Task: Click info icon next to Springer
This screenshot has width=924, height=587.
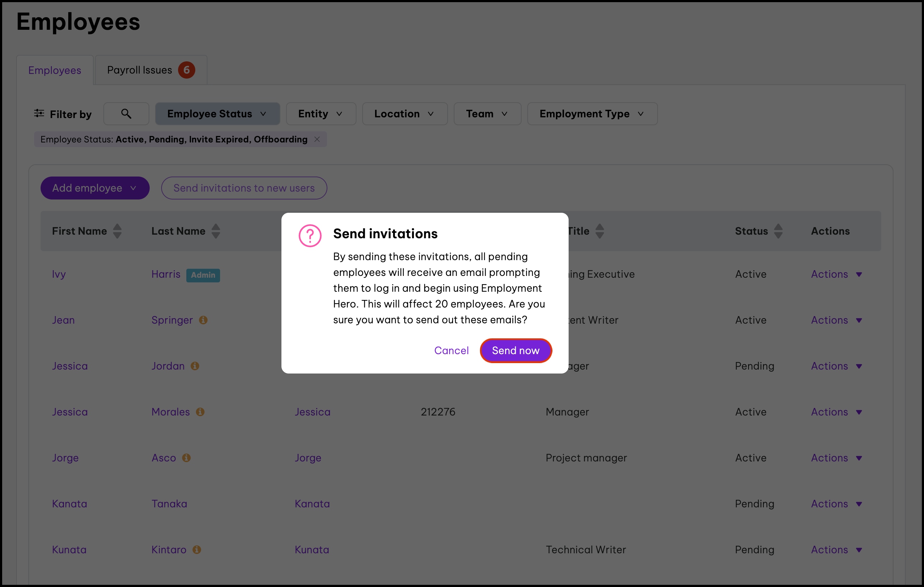Action: pyautogui.click(x=203, y=320)
